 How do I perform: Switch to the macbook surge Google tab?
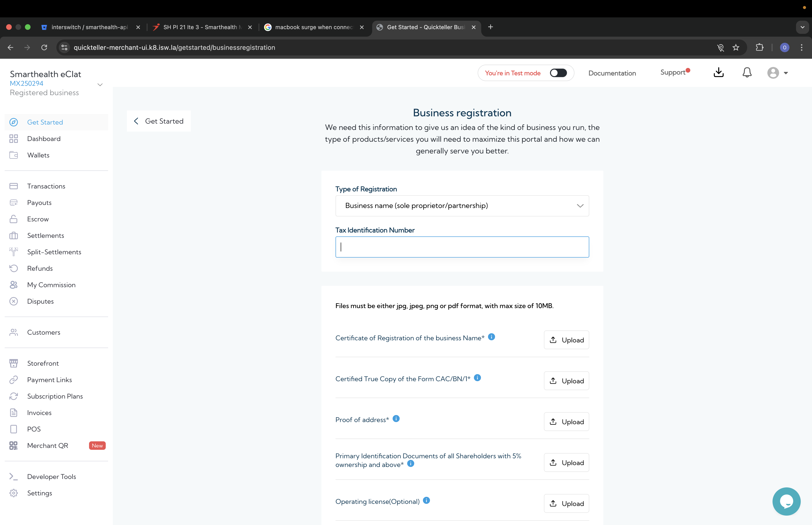[313, 27]
